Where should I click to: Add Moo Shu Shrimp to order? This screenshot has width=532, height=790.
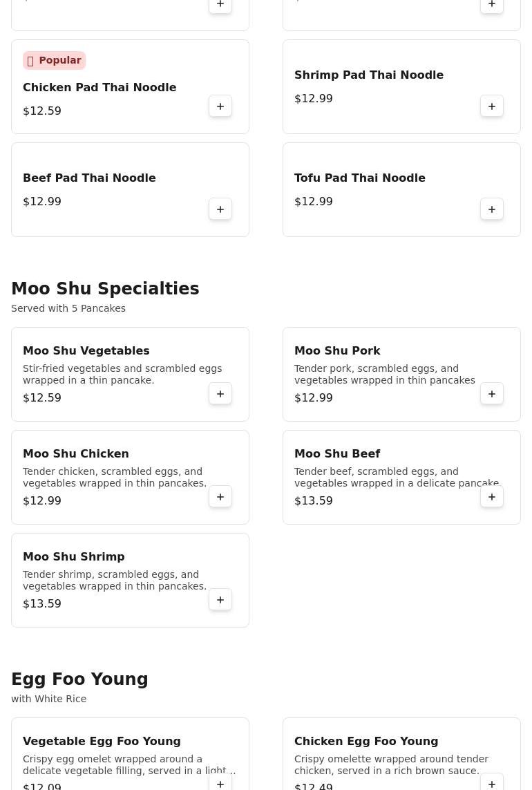pyautogui.click(x=220, y=600)
